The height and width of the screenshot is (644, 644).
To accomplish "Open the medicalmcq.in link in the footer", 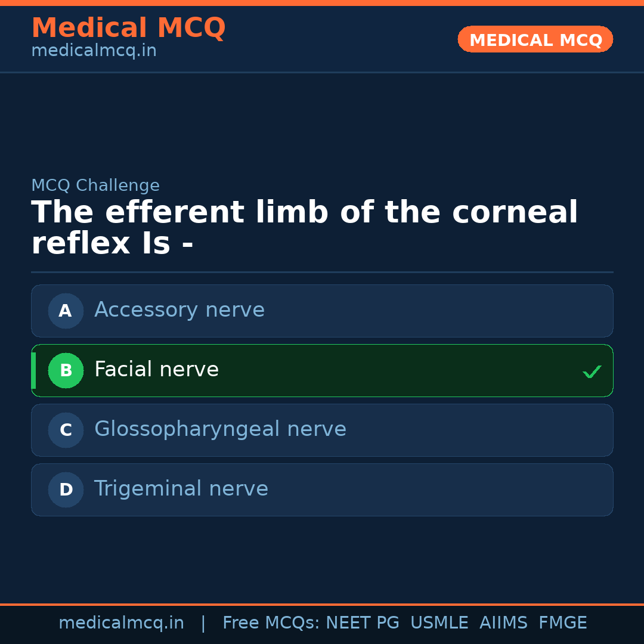I will coord(121,623).
